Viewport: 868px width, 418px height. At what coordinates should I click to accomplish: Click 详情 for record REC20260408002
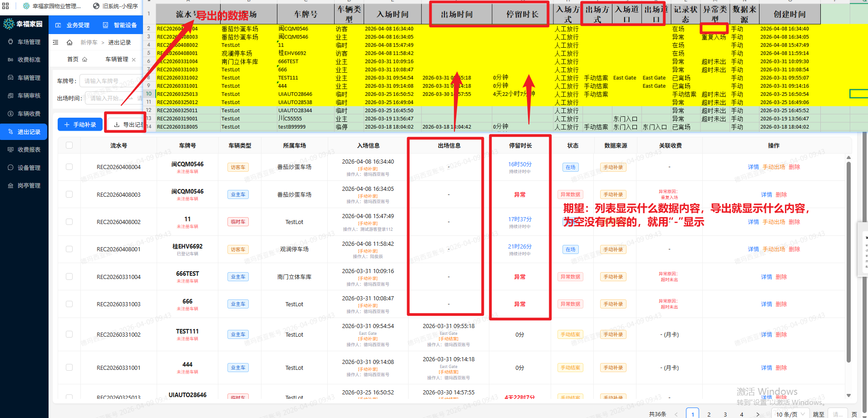[753, 222]
